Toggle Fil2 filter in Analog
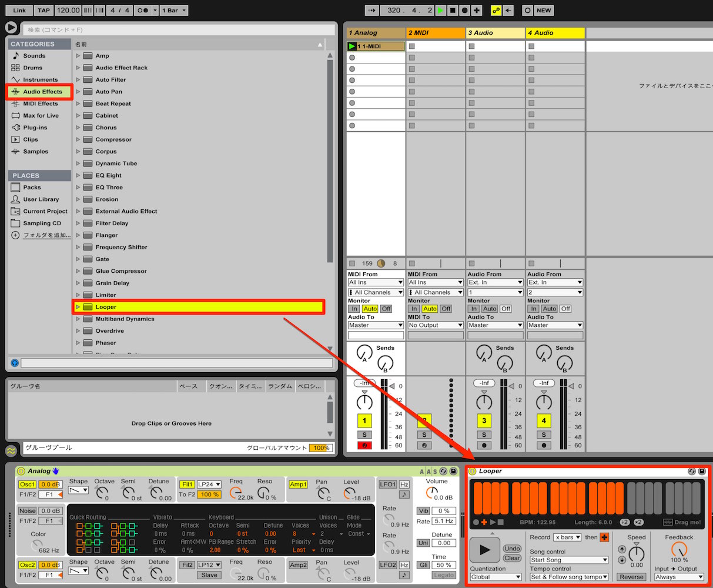 (x=187, y=565)
